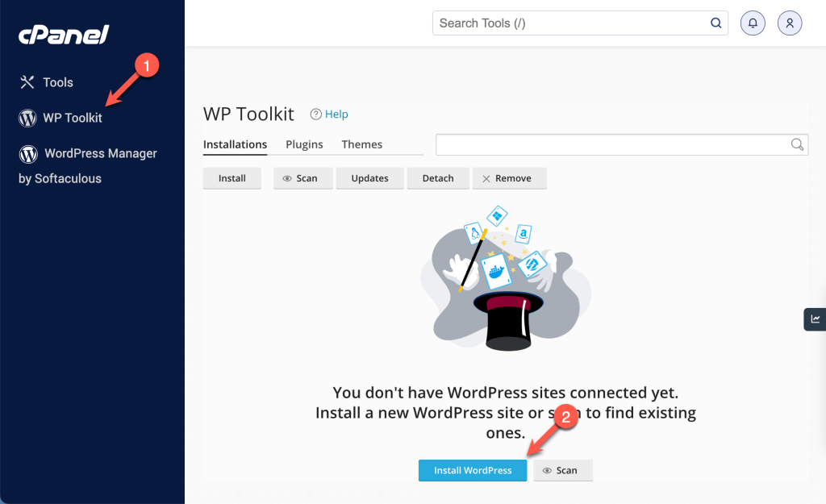Screen dimensions: 826x504
Task: Click the Remove button
Action: (510, 178)
